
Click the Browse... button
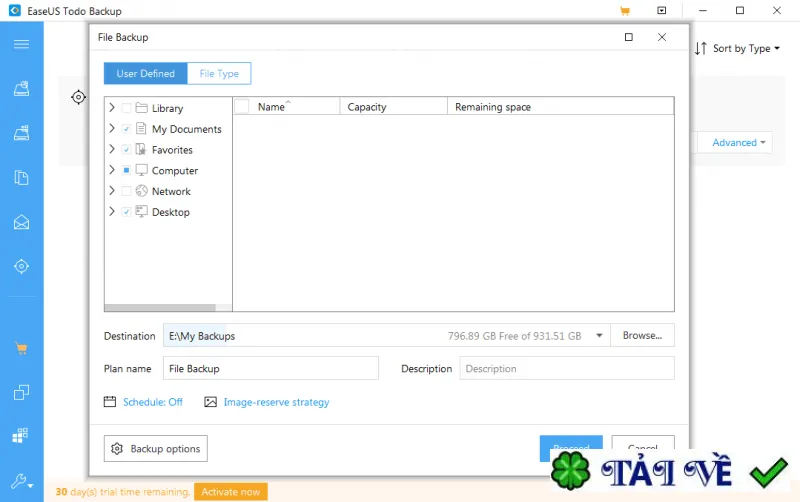[x=642, y=335]
